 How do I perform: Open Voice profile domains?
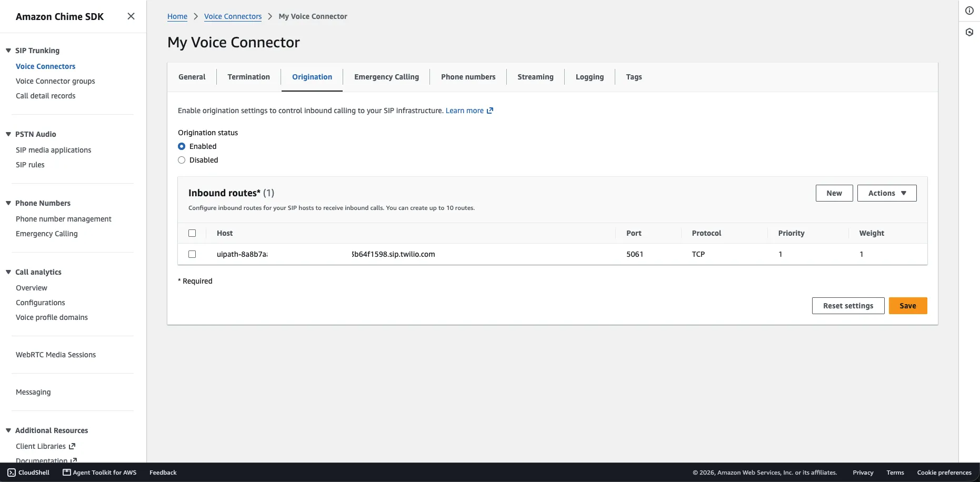click(x=52, y=317)
